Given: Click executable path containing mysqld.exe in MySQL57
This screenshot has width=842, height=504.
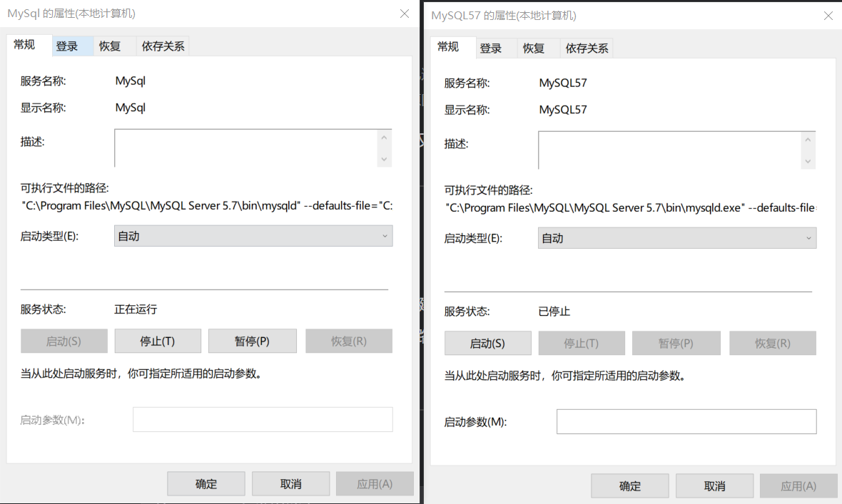Looking at the screenshot, I should click(x=630, y=207).
